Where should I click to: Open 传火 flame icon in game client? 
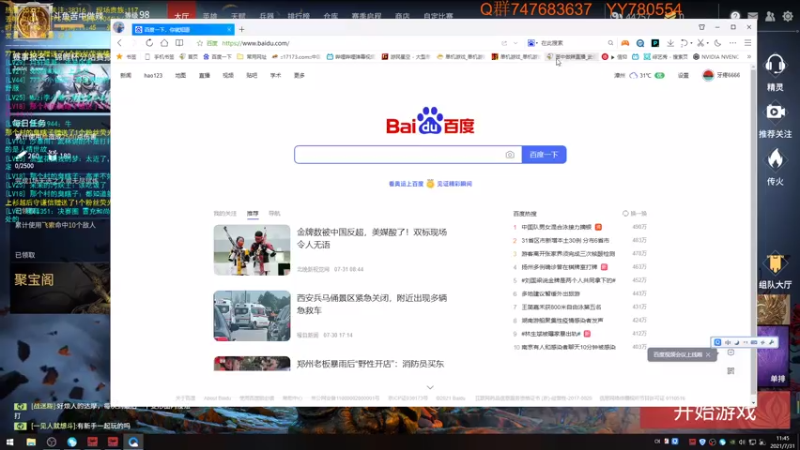[x=775, y=160]
